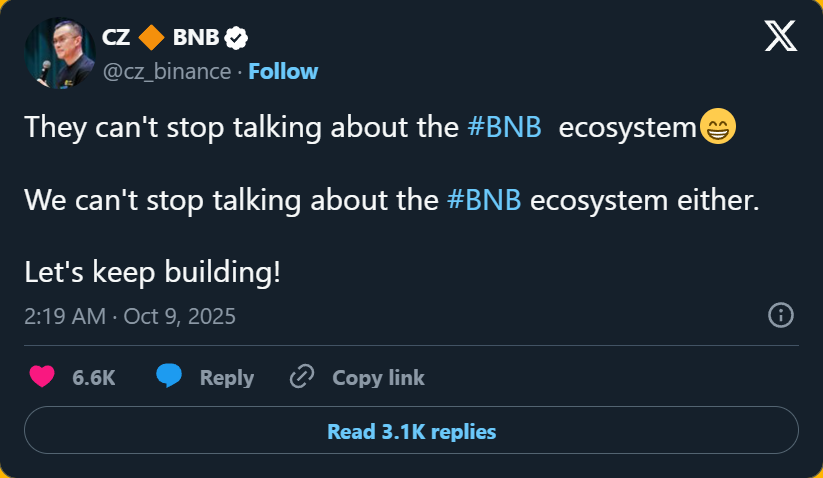Like the tweet with the heart icon
Screen dimensions: 823x478
[x=42, y=377]
